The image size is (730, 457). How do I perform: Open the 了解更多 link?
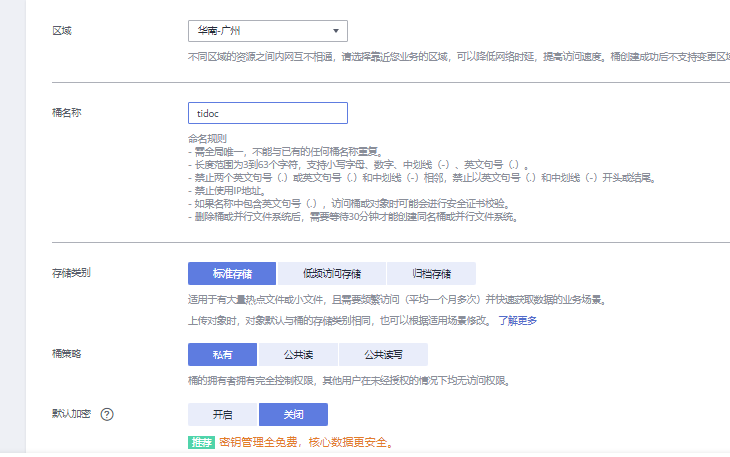click(518, 321)
